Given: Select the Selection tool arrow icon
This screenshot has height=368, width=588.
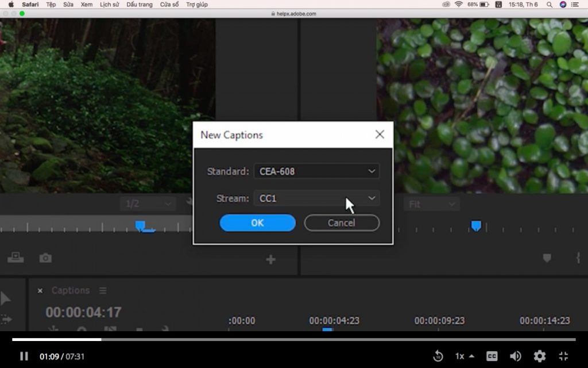Looking at the screenshot, I should [x=7, y=298].
